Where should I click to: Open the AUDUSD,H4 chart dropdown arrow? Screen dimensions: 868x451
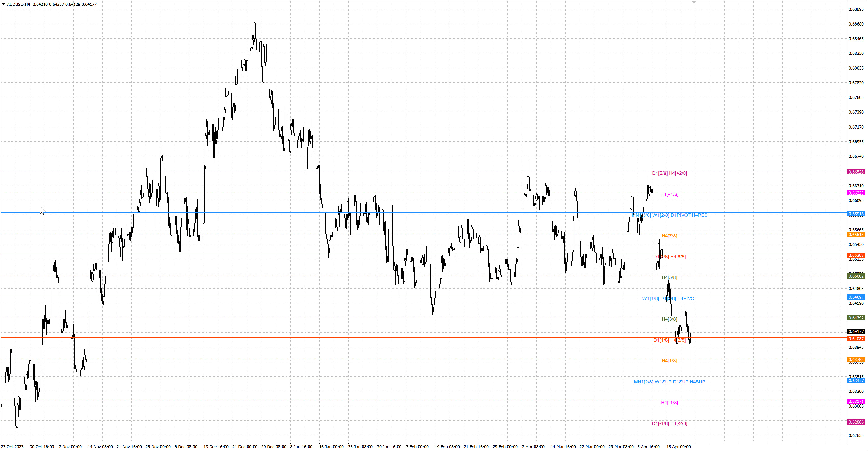(3, 4)
